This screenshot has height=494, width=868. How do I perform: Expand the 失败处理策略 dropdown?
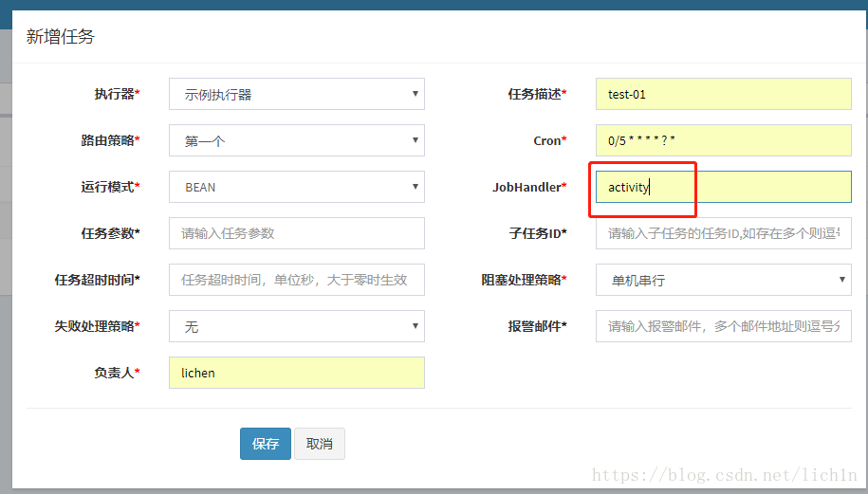(x=296, y=326)
